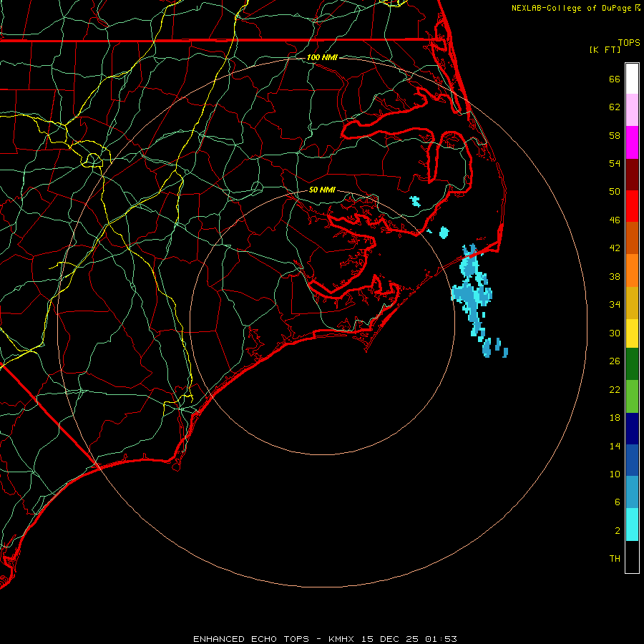Viewport: 644px width, 644px height.
Task: Click the legend value '62'
Action: point(615,107)
